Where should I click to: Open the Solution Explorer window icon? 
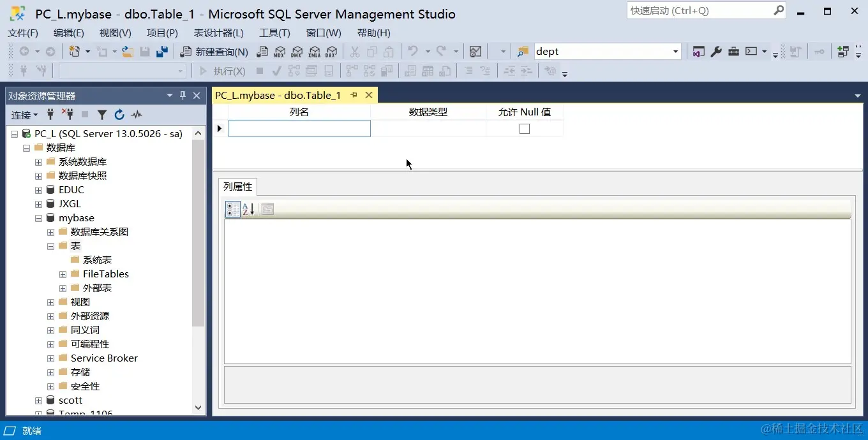tap(698, 52)
